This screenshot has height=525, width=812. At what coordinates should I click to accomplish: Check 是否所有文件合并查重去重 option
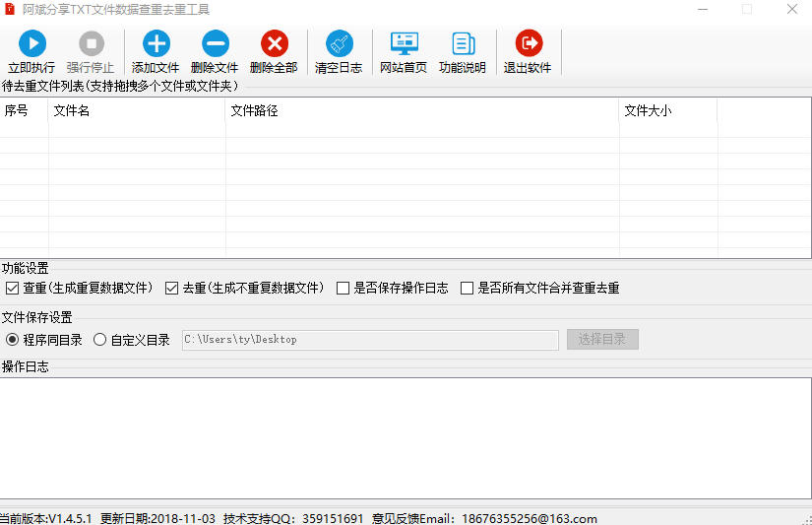click(468, 289)
